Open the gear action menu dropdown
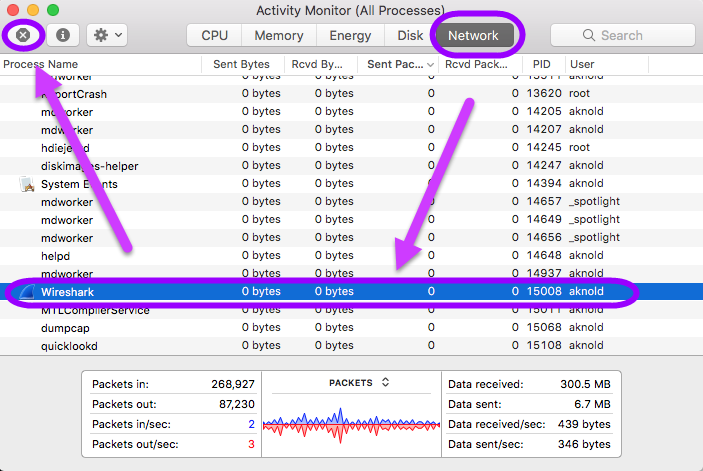Viewport: 703px width, 471px height. [x=107, y=35]
